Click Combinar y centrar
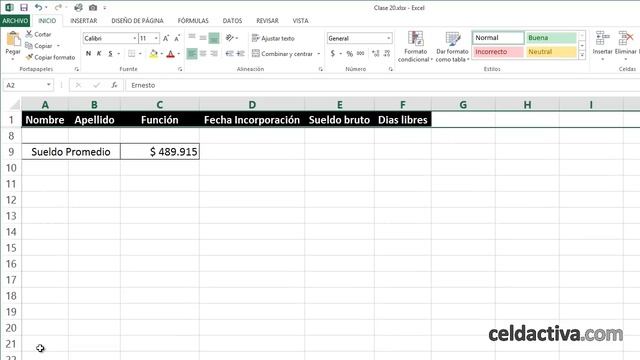 [x=282, y=53]
